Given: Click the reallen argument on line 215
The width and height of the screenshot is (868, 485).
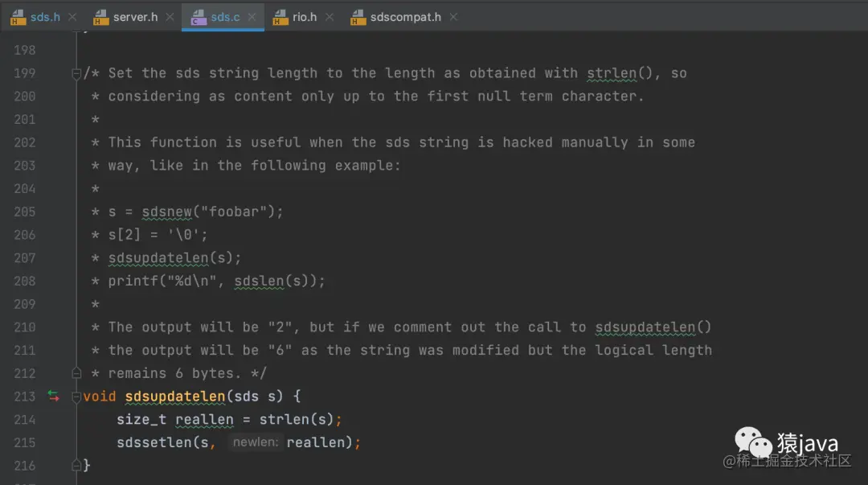Looking at the screenshot, I should point(316,442).
